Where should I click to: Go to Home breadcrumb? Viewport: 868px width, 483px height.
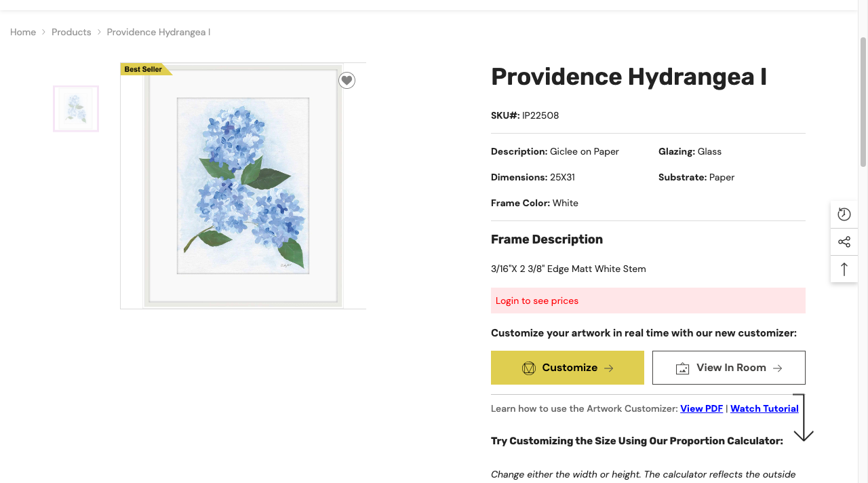pos(23,32)
